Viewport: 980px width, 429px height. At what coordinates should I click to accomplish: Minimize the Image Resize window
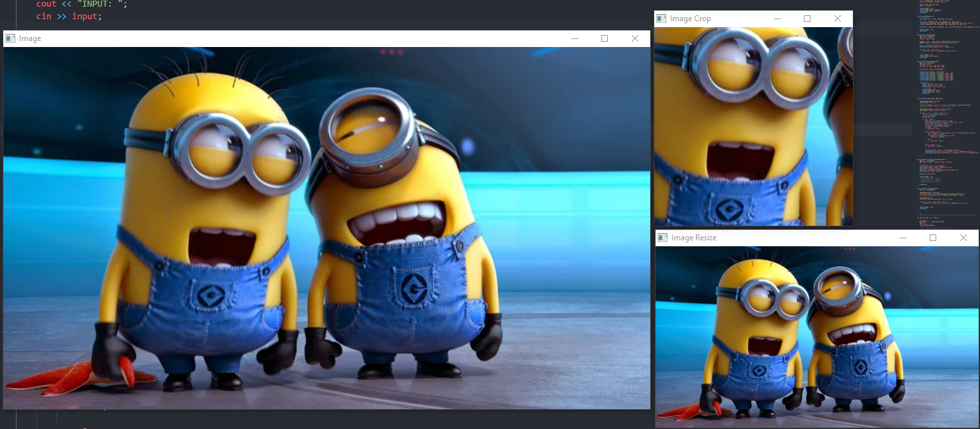[903, 238]
